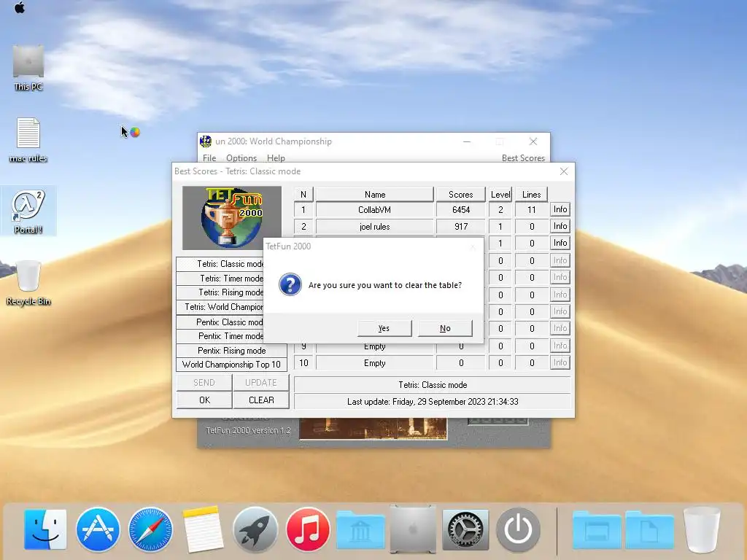This screenshot has height=560, width=747.
Task: Select Pentix: Timer mode score table
Action: point(220,336)
